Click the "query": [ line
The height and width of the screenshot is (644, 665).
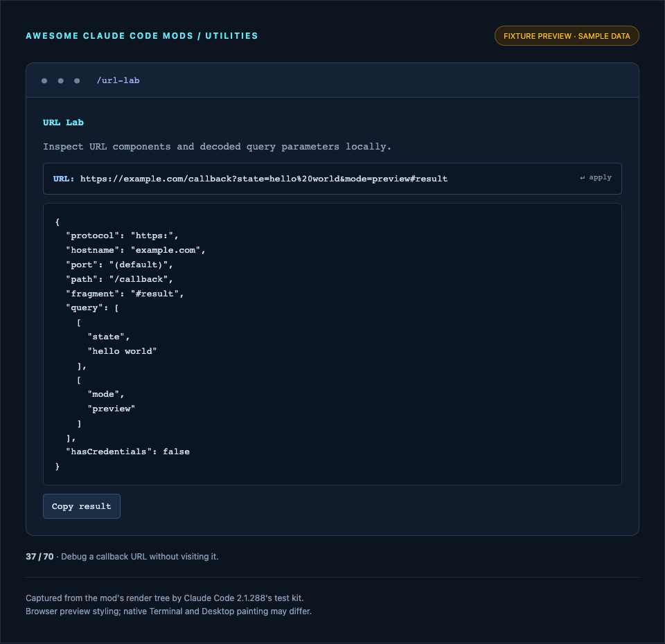(92, 307)
